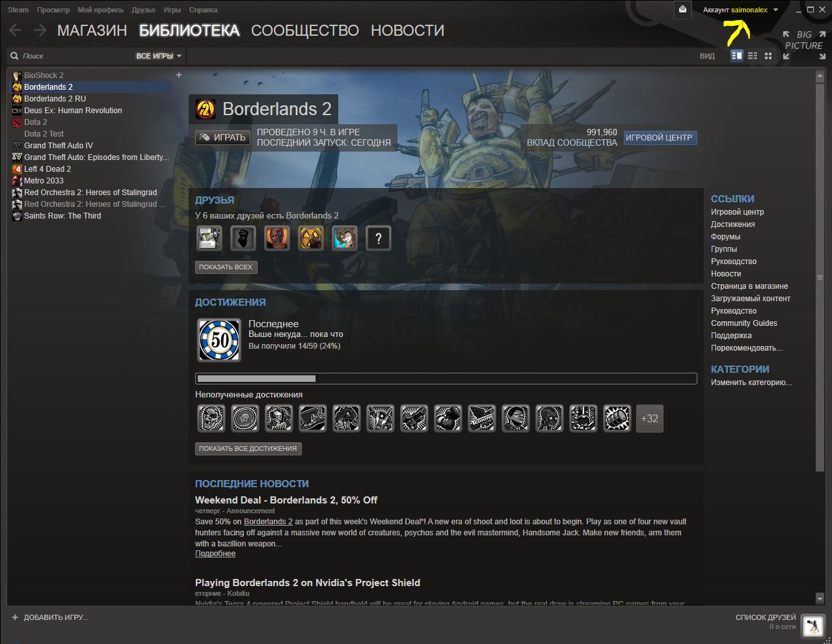Click the poker chip 50 achievement icon
The width and height of the screenshot is (832, 644).
coord(219,340)
